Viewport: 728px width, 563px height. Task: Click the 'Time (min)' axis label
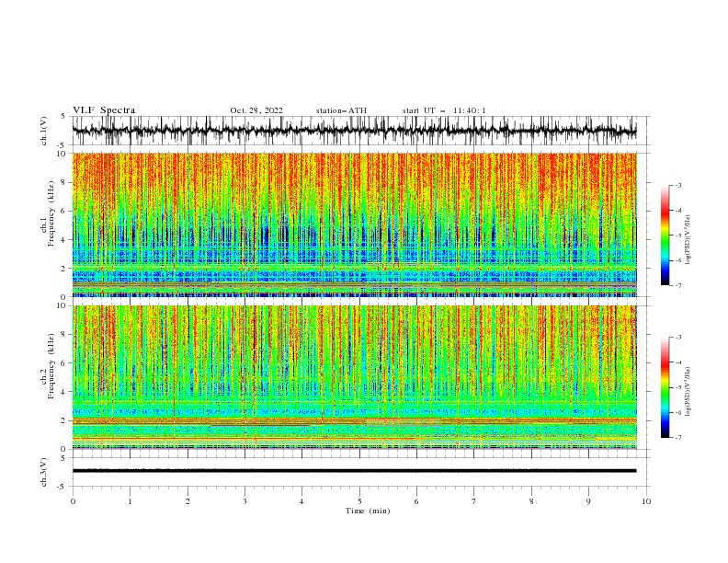point(368,511)
